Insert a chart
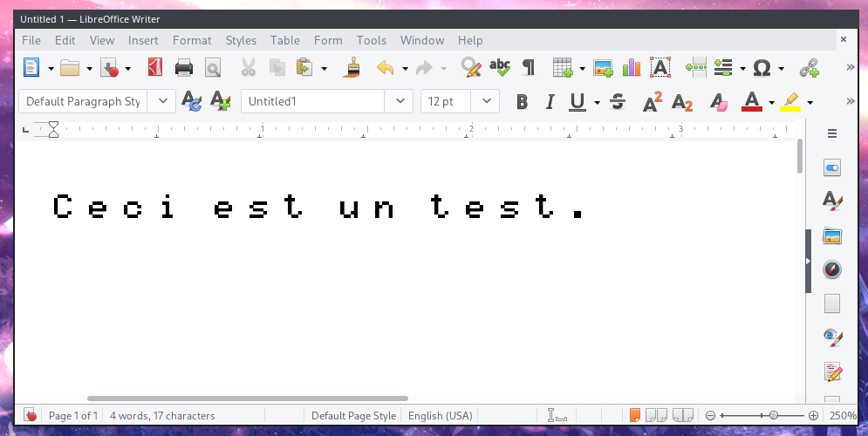868x436 pixels. click(631, 67)
